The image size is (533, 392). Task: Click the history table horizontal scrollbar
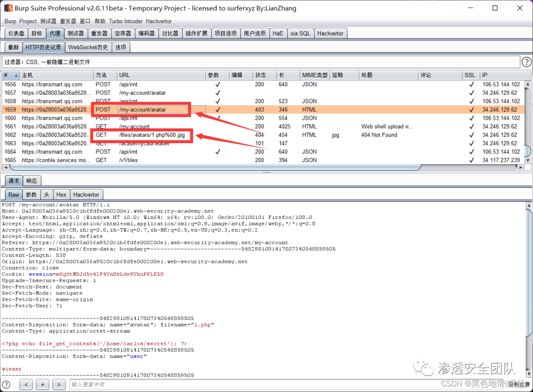click(216, 167)
